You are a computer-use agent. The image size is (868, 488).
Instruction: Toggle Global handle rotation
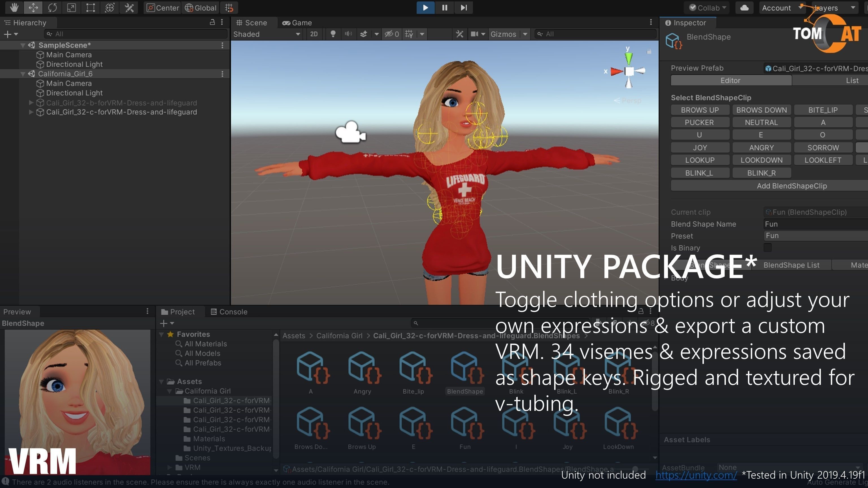(x=201, y=7)
